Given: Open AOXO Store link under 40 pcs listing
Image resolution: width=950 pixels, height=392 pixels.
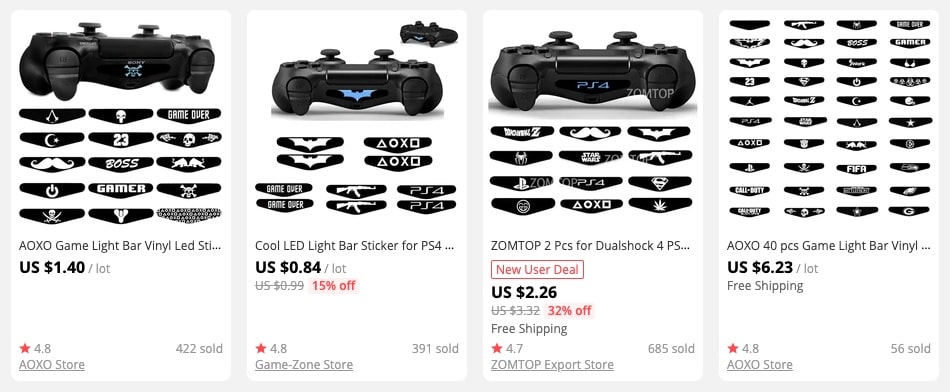Looking at the screenshot, I should tap(760, 365).
